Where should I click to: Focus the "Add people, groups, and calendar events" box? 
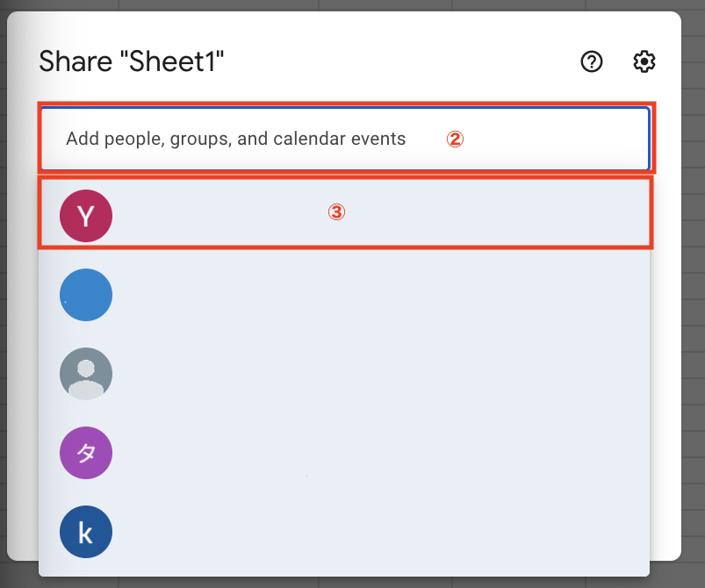[x=344, y=138]
